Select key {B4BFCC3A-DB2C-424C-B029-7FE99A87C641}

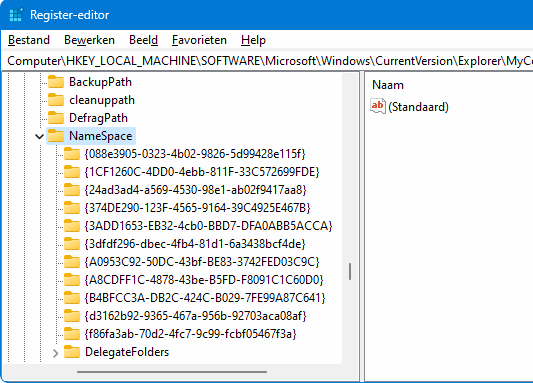pyautogui.click(x=205, y=298)
